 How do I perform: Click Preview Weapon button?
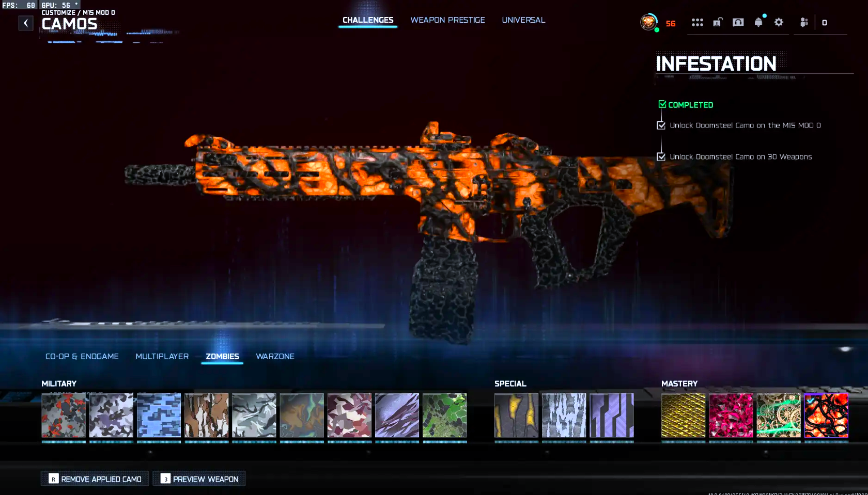(199, 478)
